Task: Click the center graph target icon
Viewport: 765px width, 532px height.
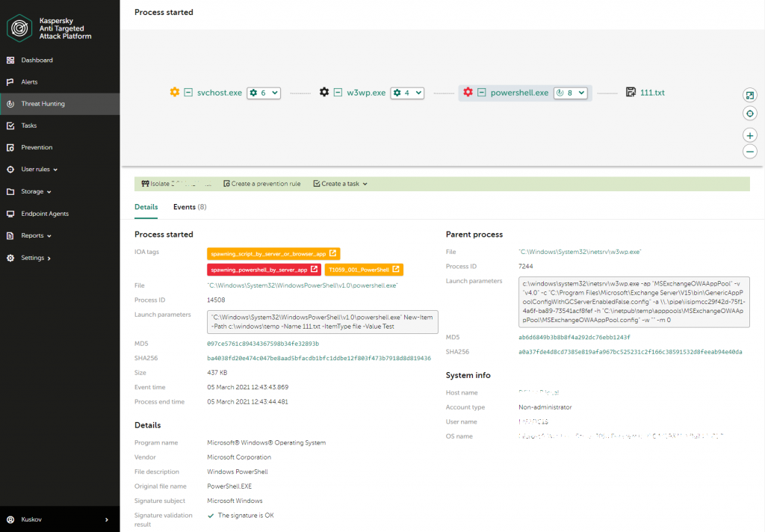Action: click(750, 114)
